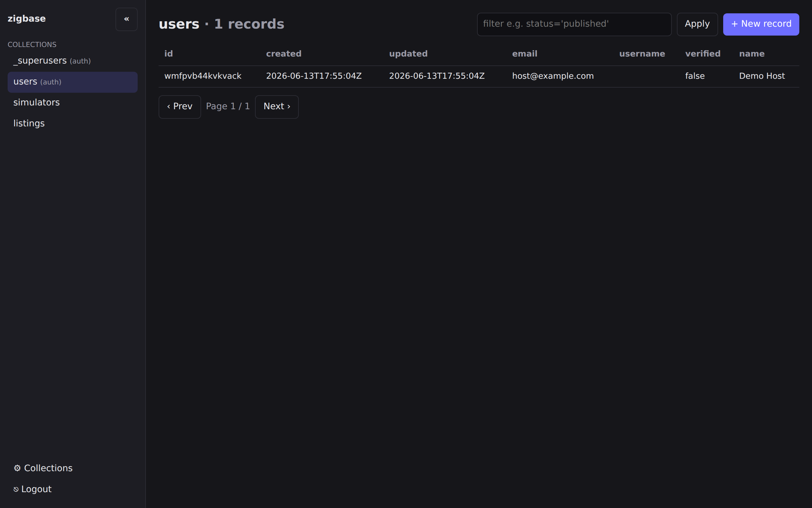Create a new record
This screenshot has height=508, width=812.
[761, 24]
